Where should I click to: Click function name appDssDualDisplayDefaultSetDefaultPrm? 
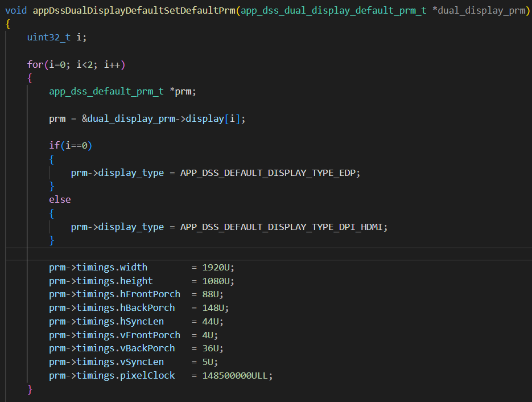[134, 10]
